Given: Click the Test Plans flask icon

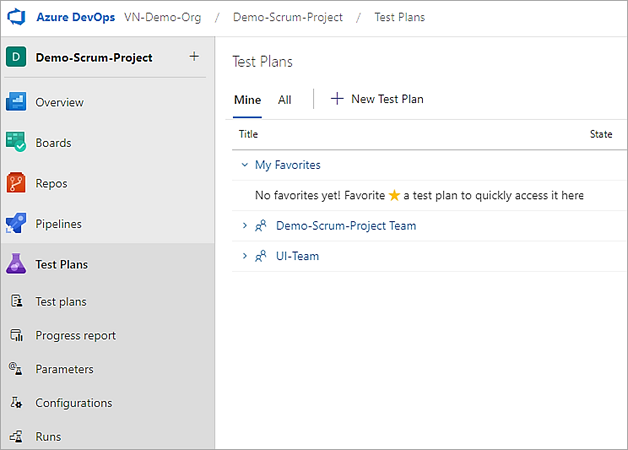Looking at the screenshot, I should tap(17, 264).
